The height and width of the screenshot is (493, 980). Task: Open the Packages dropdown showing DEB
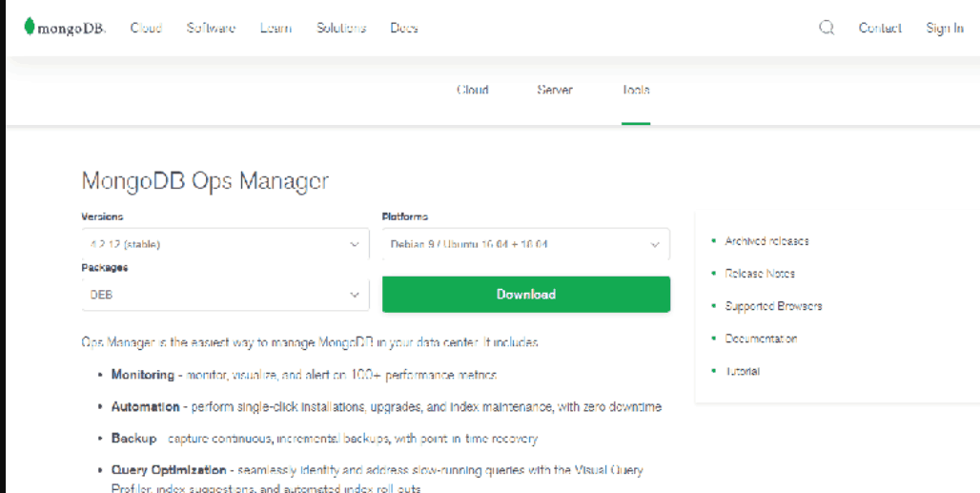coord(225,295)
